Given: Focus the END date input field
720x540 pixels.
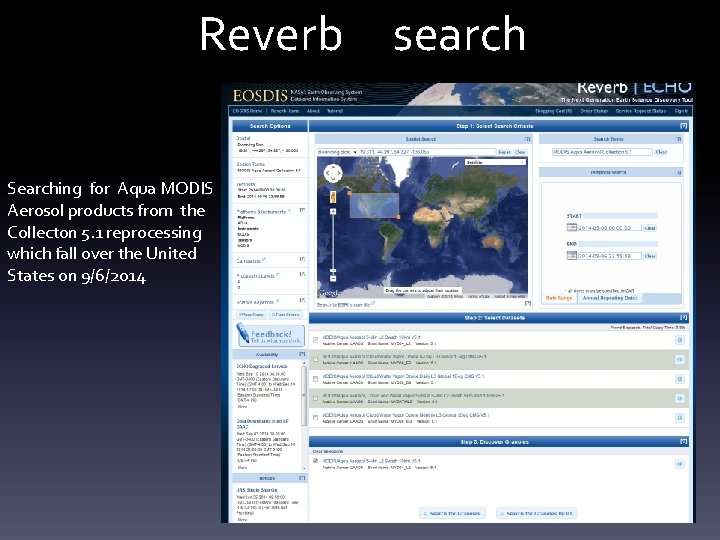Looking at the screenshot, I should click(x=609, y=256).
